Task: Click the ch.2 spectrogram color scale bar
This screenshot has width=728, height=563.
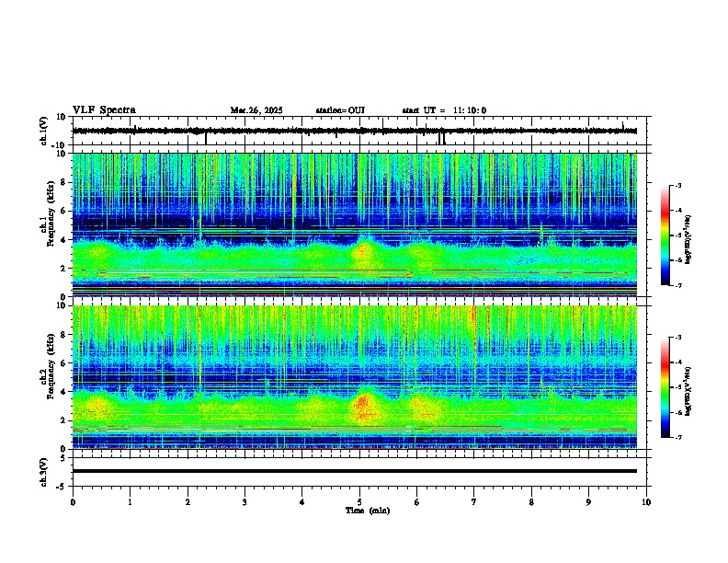Action: 665,387
